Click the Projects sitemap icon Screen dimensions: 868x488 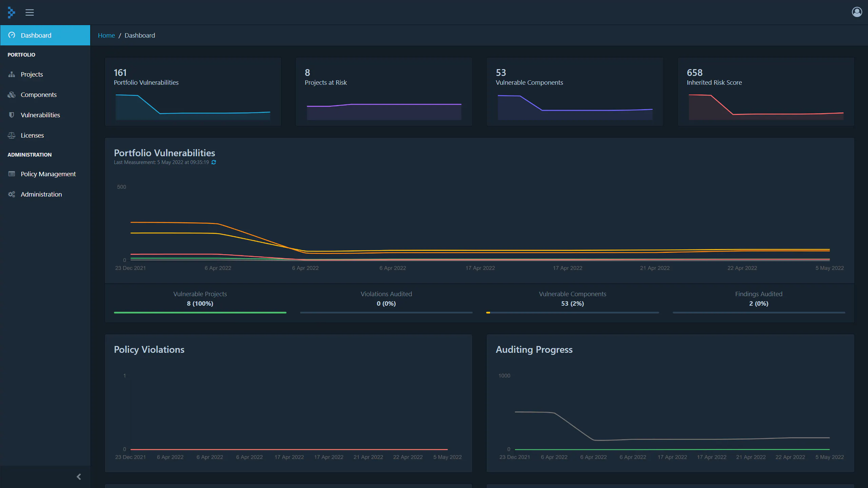12,74
